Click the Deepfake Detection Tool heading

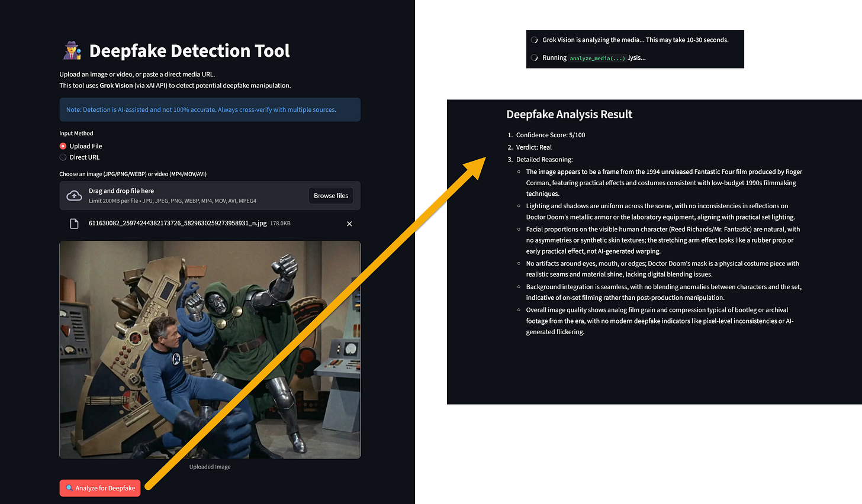pos(189,51)
